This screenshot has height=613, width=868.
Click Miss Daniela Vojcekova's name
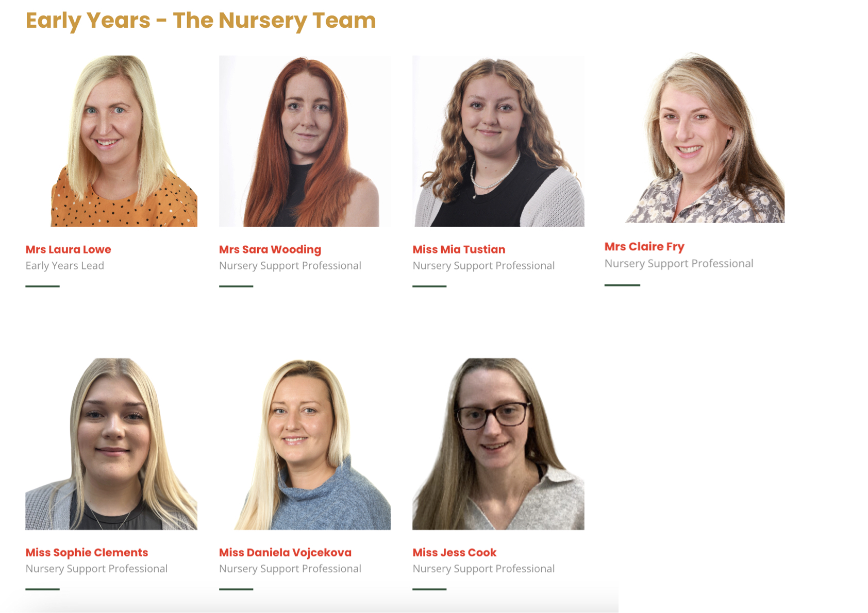(x=285, y=553)
